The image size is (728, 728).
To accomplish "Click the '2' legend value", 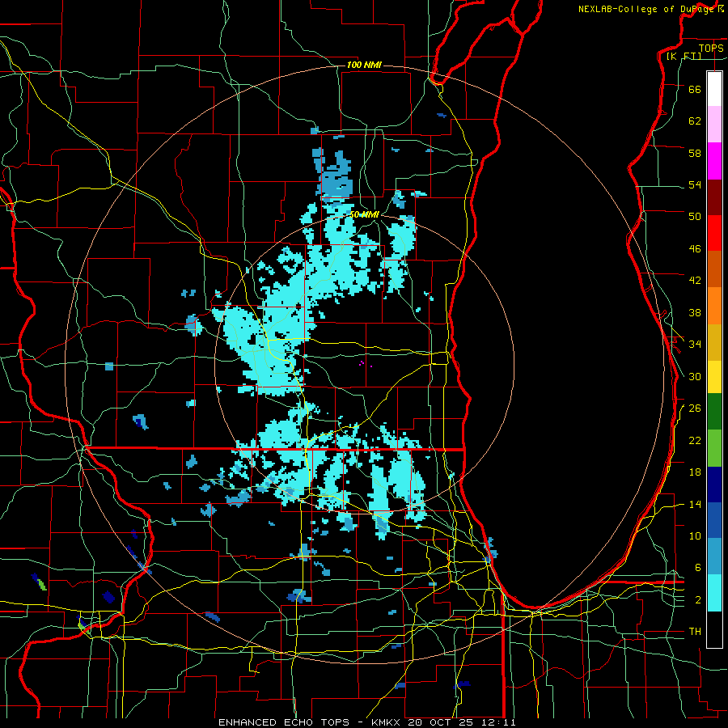I will pos(698,600).
